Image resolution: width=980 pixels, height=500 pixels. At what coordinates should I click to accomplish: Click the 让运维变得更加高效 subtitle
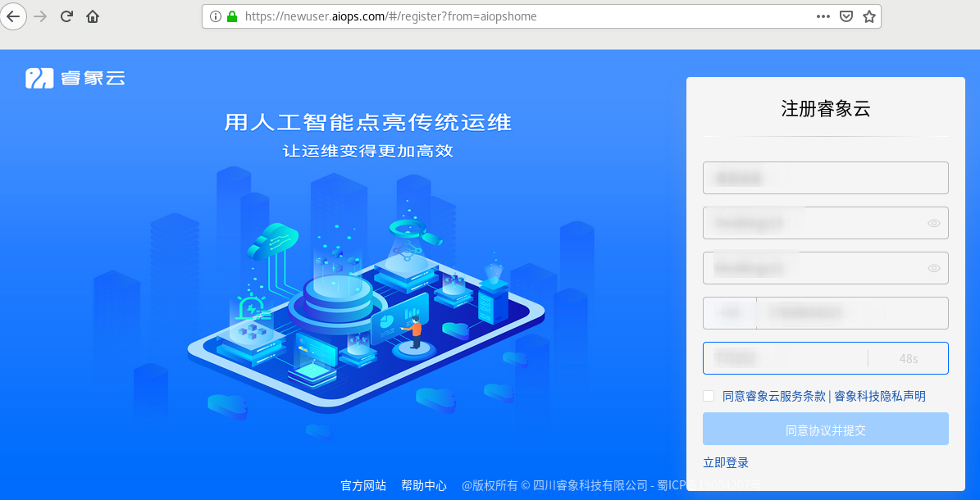pos(368,152)
